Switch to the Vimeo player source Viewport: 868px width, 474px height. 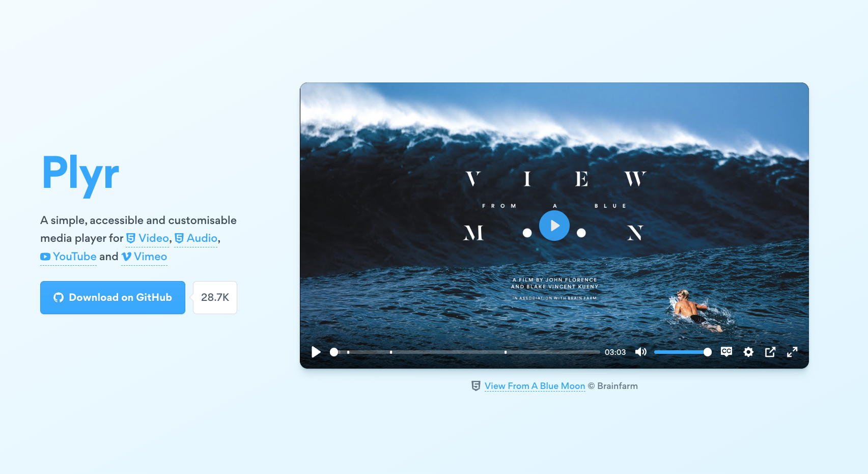144,257
